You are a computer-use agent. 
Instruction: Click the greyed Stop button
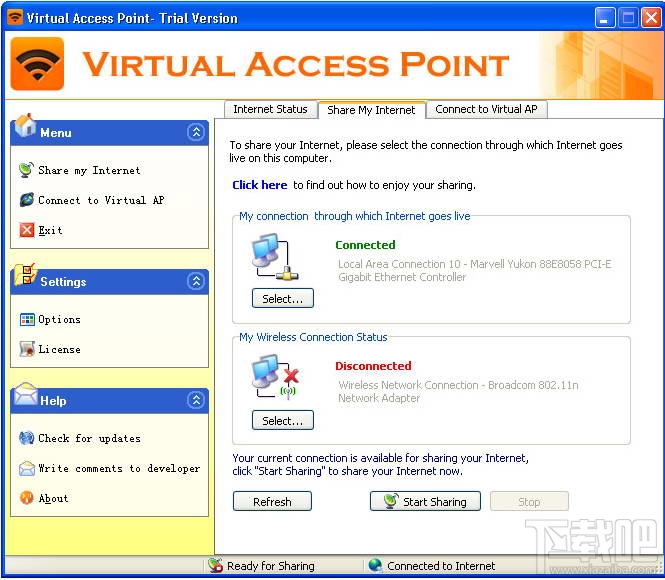click(x=529, y=501)
